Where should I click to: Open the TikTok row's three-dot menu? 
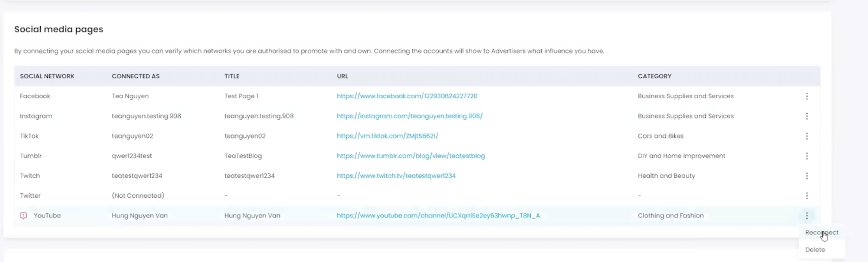pos(807,136)
